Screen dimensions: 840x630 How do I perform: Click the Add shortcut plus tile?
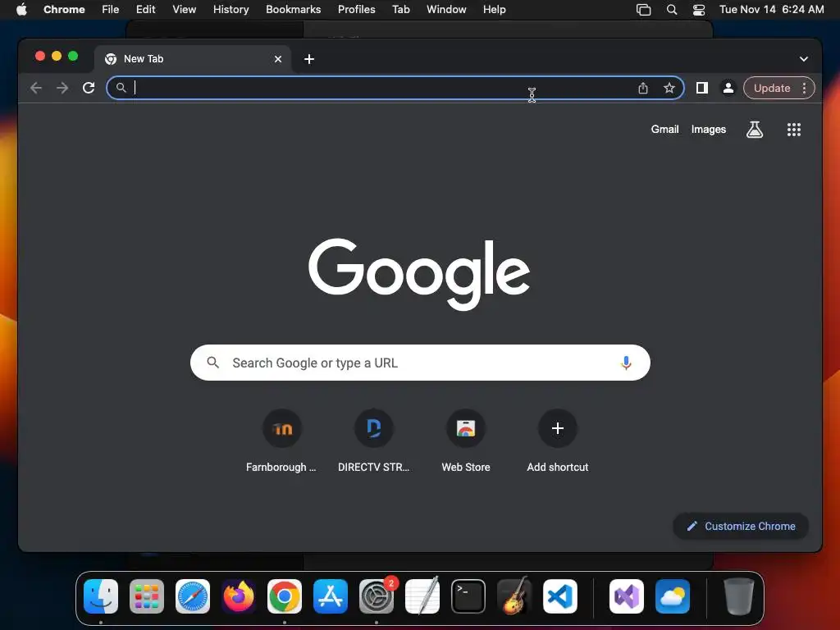tap(558, 441)
